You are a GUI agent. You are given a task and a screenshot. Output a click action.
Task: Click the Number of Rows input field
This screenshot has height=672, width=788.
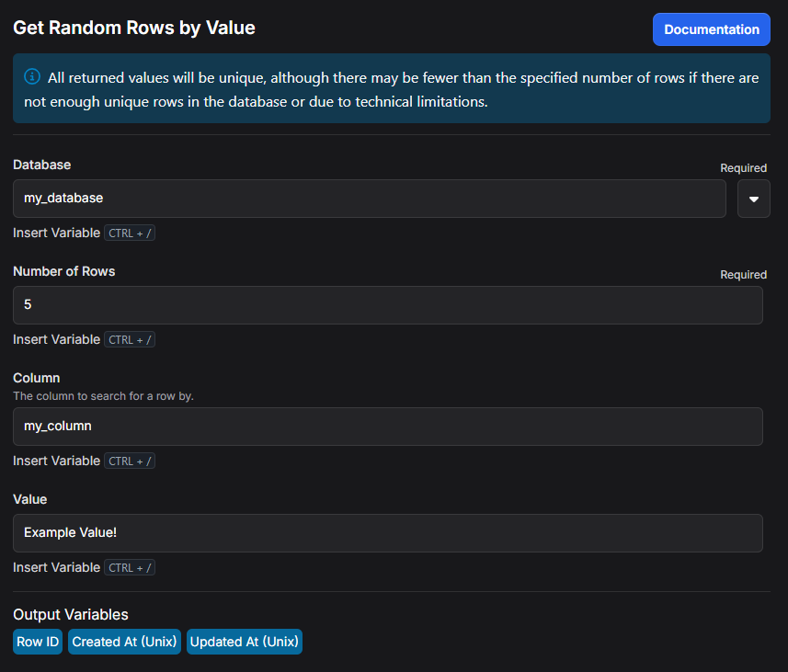[x=388, y=305]
